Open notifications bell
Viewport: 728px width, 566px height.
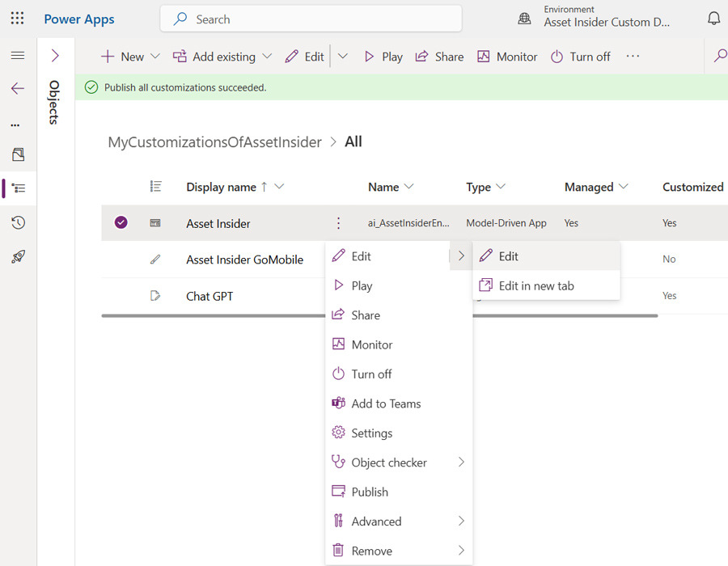(713, 19)
